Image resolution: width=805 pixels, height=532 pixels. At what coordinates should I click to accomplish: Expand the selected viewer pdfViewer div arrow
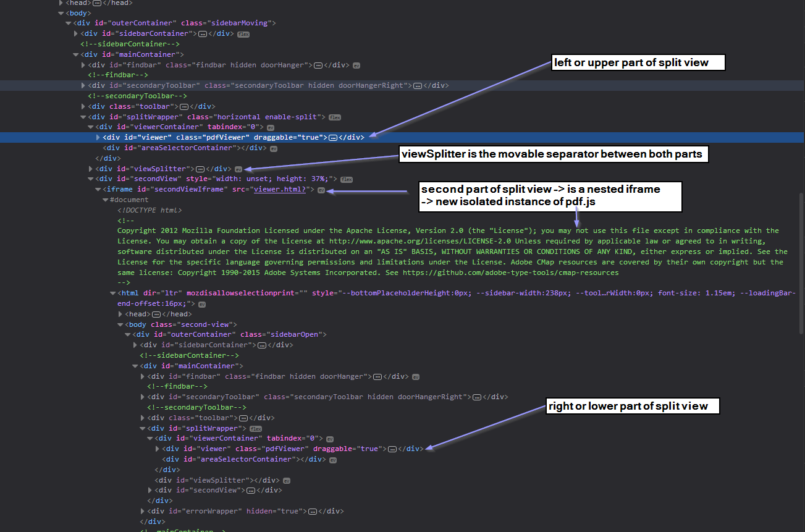click(x=98, y=138)
